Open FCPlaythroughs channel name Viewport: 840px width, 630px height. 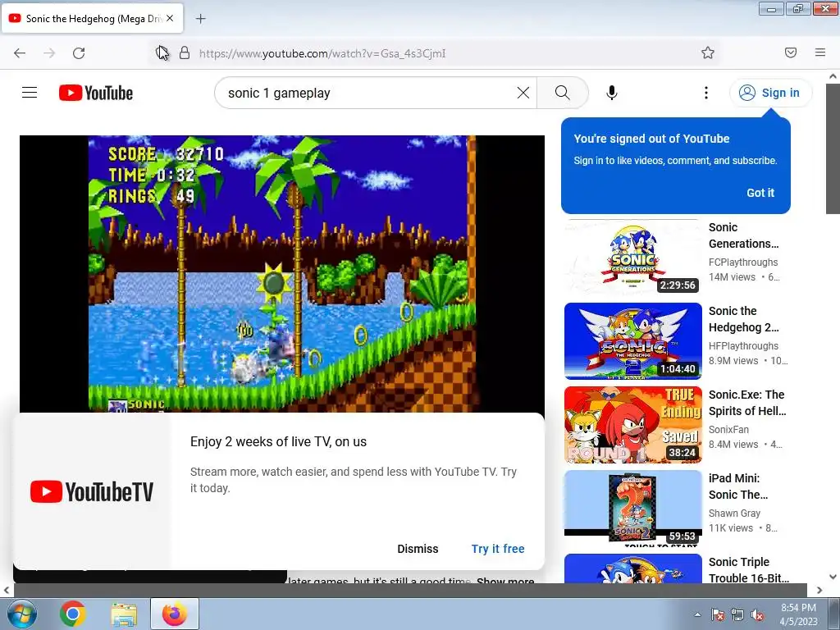click(x=743, y=262)
